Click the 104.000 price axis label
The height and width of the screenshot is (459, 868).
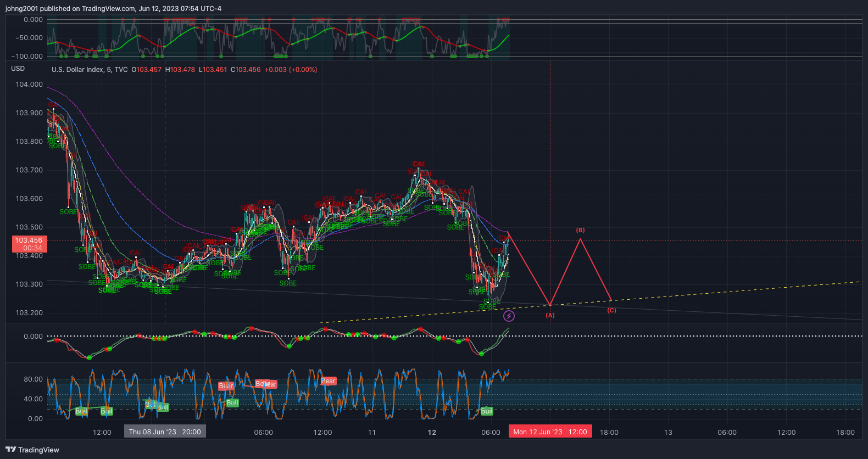coord(29,85)
